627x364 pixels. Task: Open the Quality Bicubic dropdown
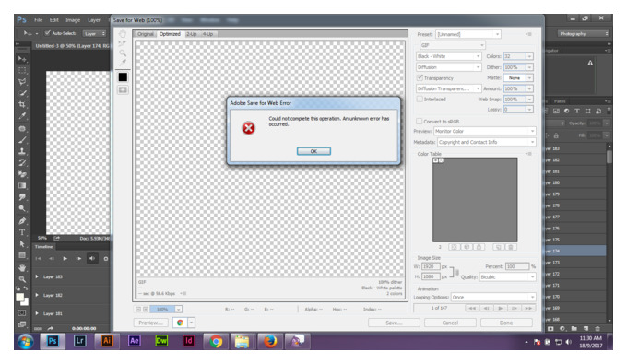click(x=507, y=276)
